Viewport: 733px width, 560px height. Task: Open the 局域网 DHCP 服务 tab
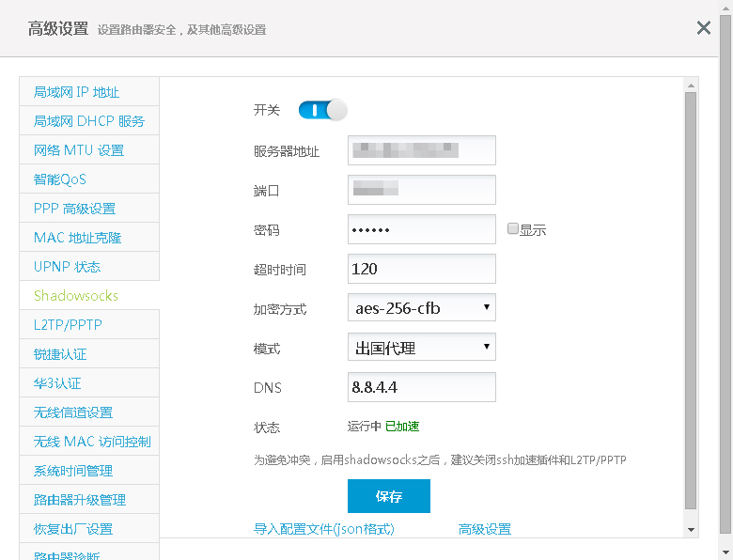pyautogui.click(x=89, y=121)
